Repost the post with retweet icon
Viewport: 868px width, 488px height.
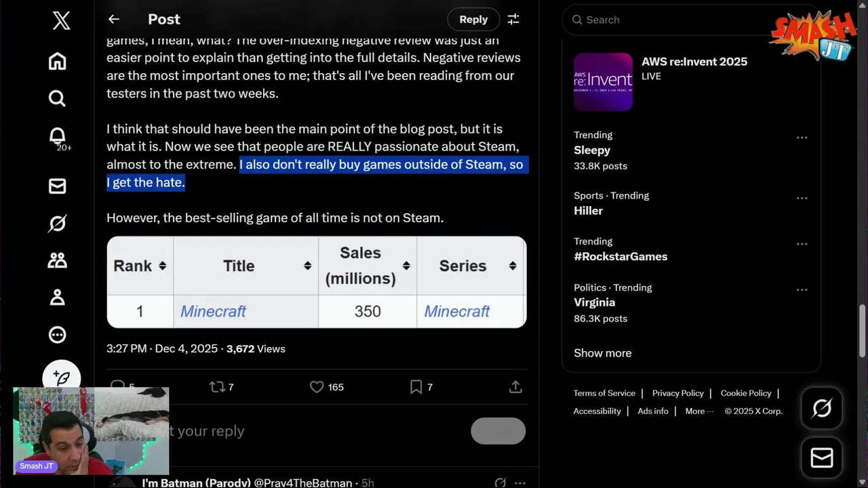click(217, 387)
